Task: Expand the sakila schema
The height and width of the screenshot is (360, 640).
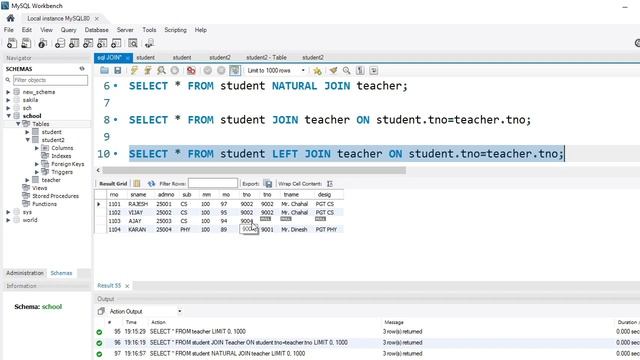Action: click(8, 100)
